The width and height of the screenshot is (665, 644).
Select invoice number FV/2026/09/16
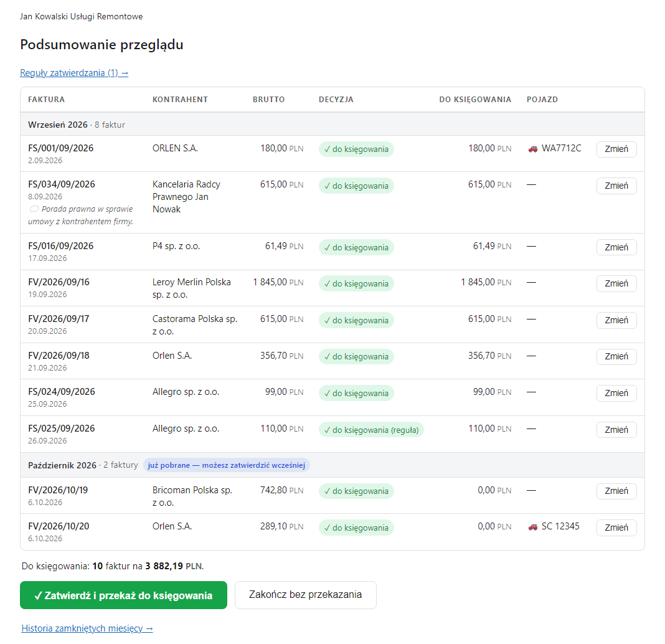click(x=59, y=282)
